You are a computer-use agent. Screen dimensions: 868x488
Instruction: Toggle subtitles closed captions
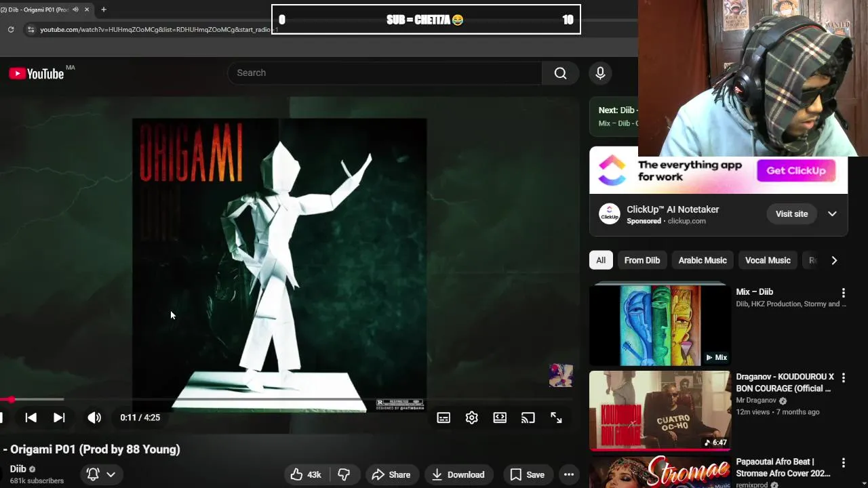point(443,418)
